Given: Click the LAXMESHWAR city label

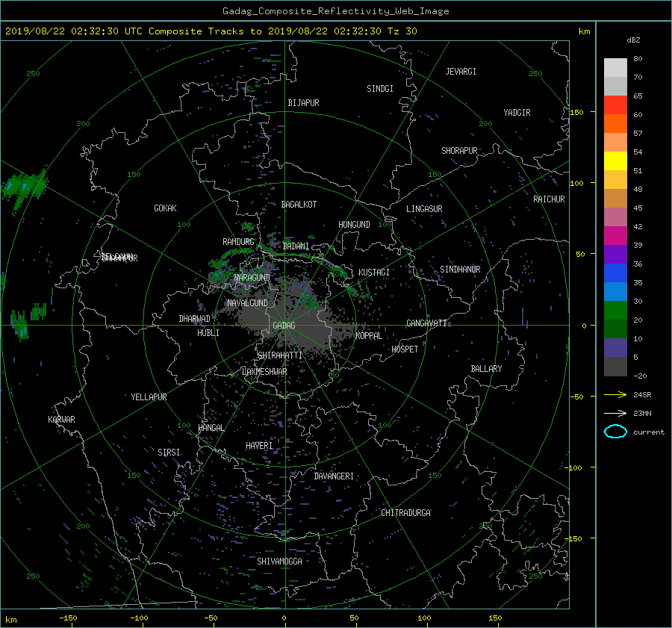Looking at the screenshot, I should click(264, 372).
